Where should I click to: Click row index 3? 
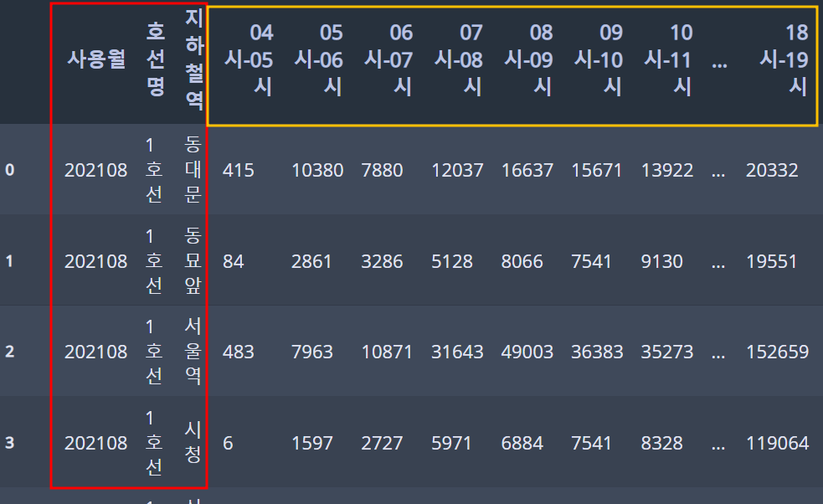[x=10, y=443]
